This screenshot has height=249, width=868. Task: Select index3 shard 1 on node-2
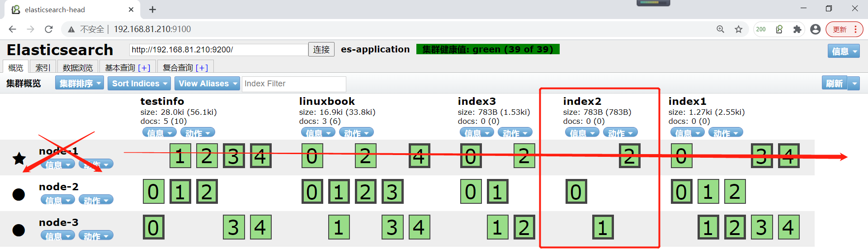coord(498,192)
